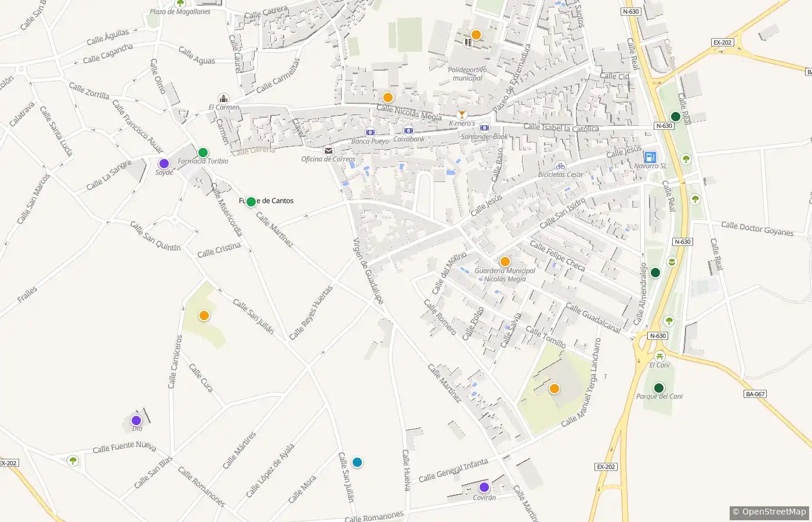The width and height of the screenshot is (812, 522).
Task: Click the Caixabank bank icon
Action: (x=409, y=130)
